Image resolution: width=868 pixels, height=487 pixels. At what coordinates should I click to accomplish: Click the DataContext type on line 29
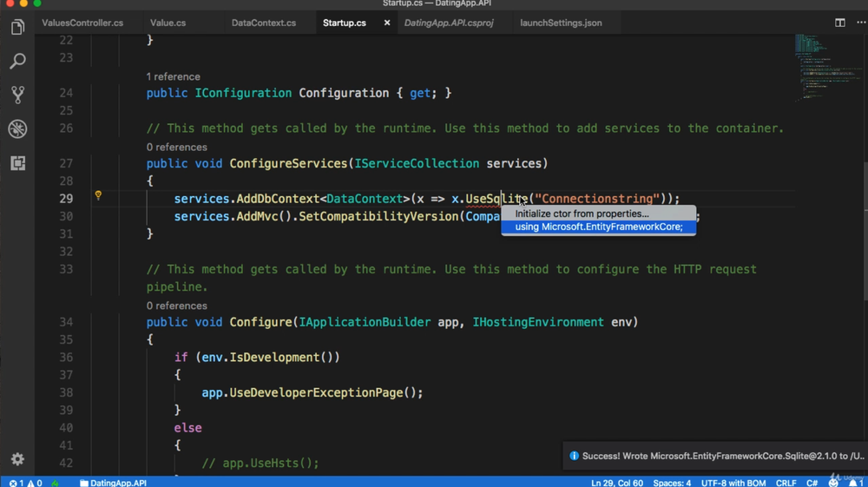pyautogui.click(x=365, y=199)
